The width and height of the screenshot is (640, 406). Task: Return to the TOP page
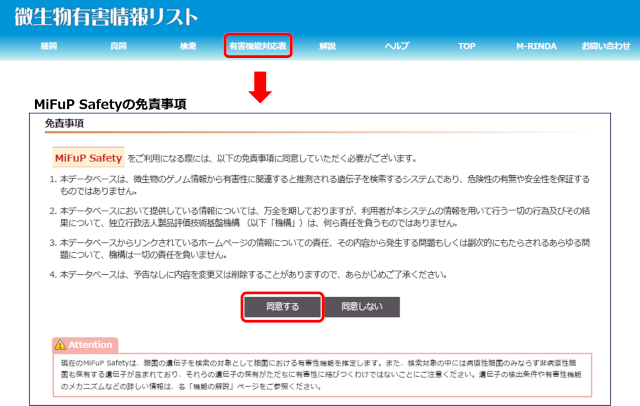point(467,46)
